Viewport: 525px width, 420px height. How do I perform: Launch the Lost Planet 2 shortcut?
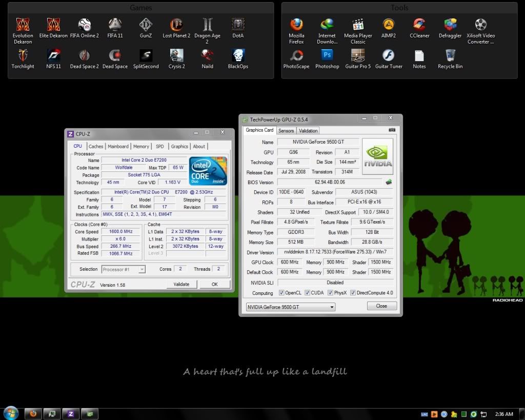pos(176,28)
